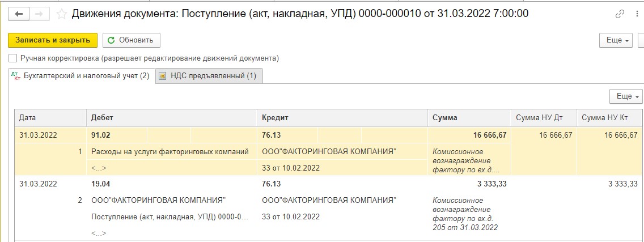Click the Сумма column header

pos(469,118)
